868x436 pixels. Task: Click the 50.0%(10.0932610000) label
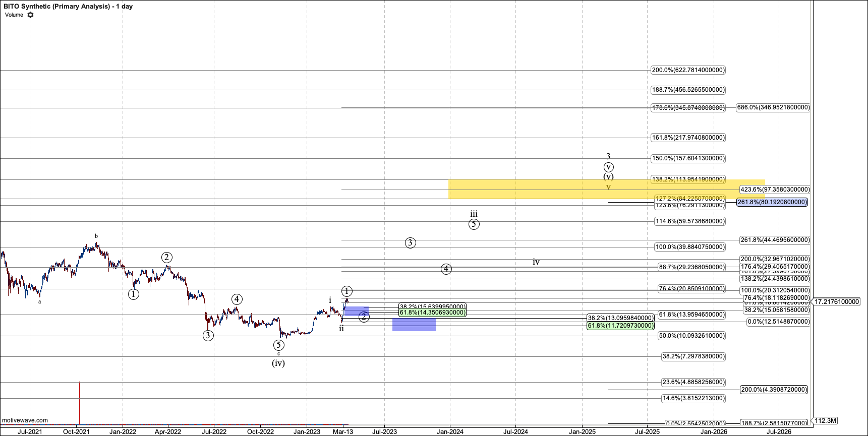tap(691, 336)
